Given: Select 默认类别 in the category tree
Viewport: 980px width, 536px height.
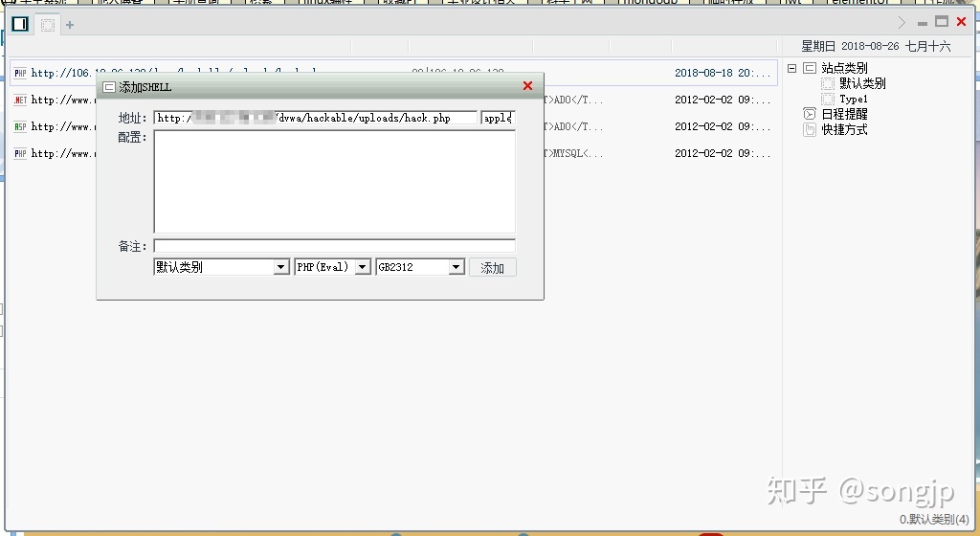Looking at the screenshot, I should [861, 83].
